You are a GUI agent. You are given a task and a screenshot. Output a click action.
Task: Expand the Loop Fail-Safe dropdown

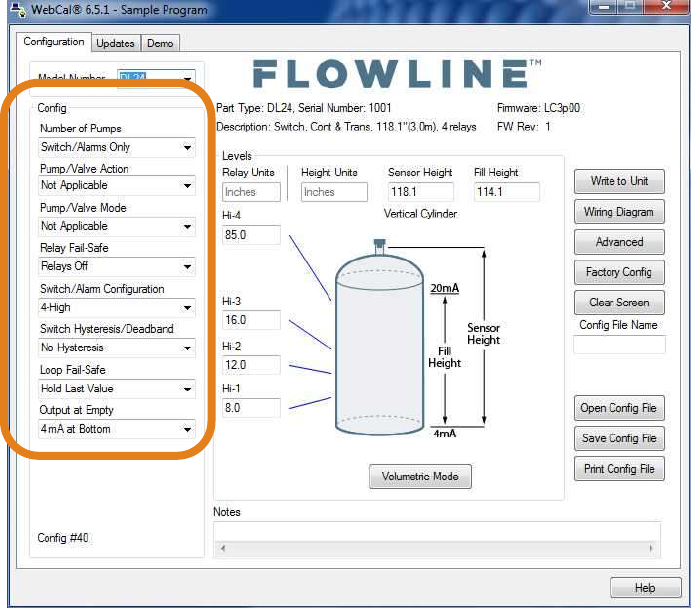coord(117,389)
